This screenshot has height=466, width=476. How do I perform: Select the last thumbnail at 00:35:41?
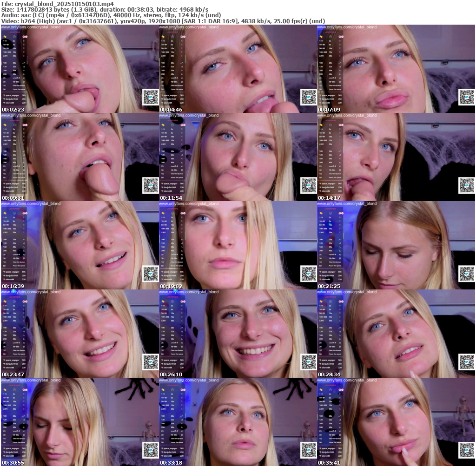pos(396,421)
